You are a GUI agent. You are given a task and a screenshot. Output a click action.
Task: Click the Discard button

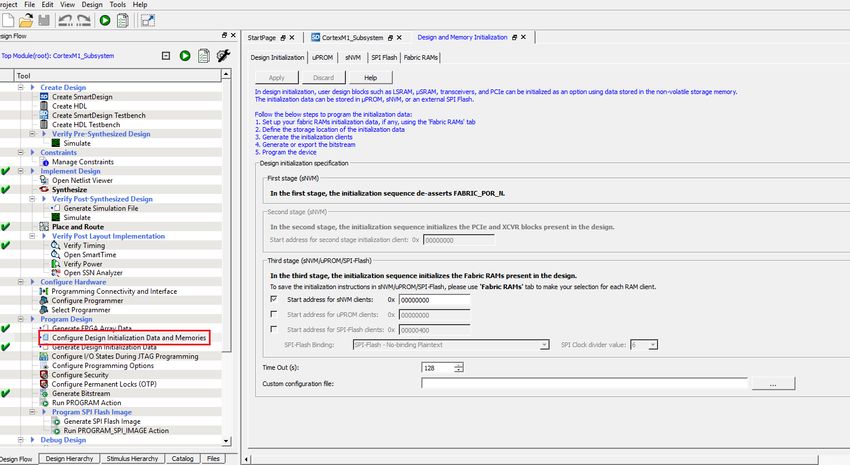coord(324,78)
